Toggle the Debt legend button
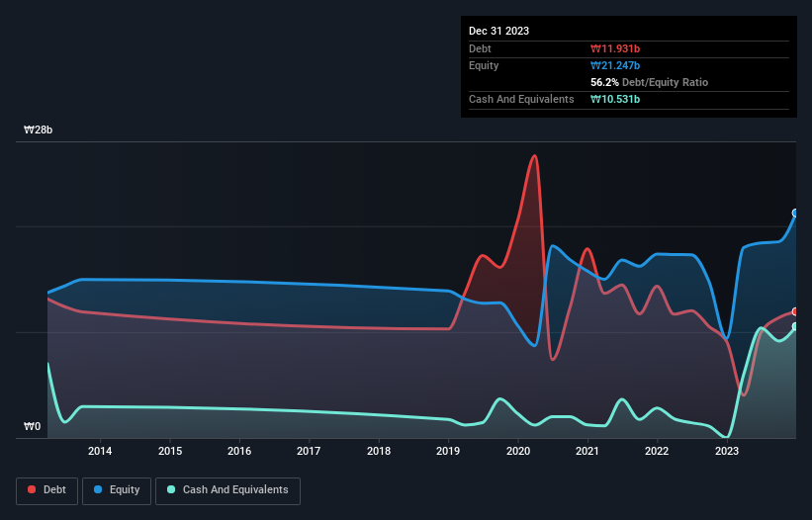812x520 pixels. tap(46, 490)
